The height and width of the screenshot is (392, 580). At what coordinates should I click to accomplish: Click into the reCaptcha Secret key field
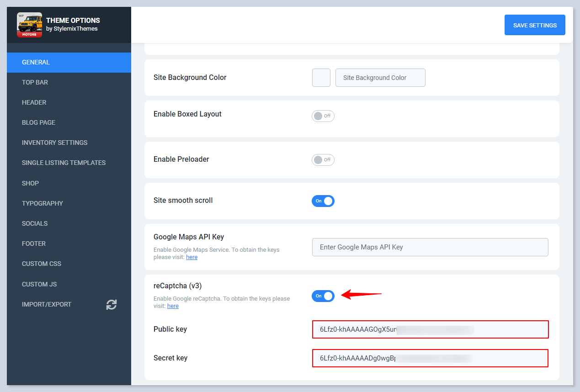(430, 358)
